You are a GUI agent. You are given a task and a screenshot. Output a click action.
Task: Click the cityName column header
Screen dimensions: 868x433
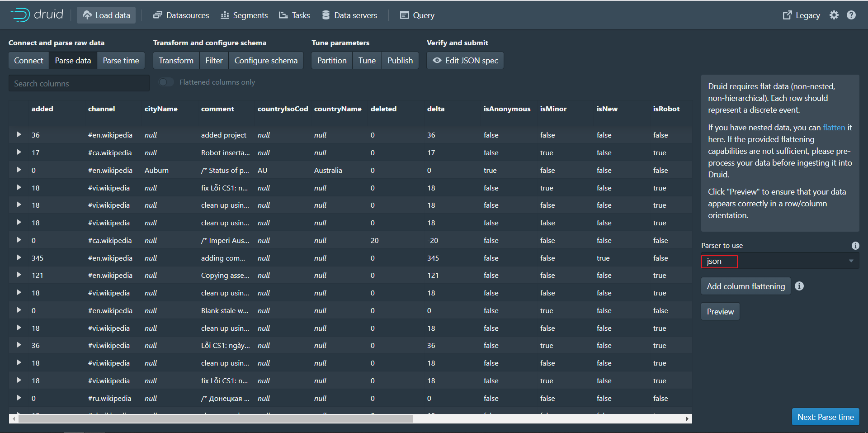161,109
